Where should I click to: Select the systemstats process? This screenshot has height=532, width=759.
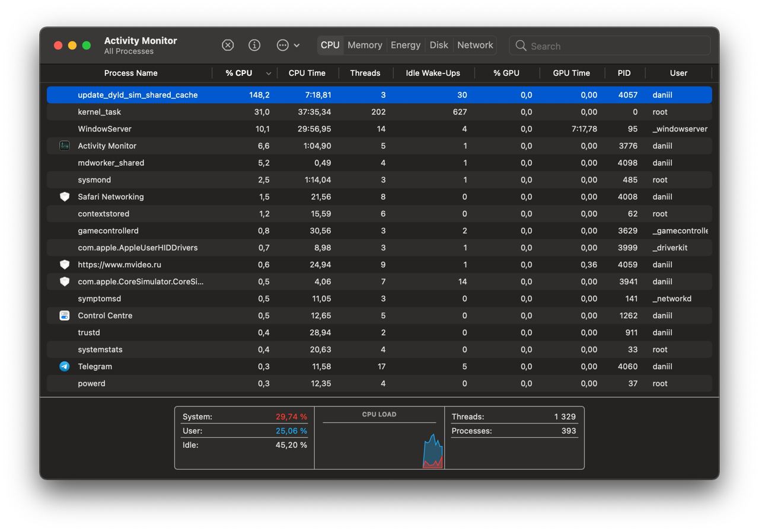[x=379, y=350]
